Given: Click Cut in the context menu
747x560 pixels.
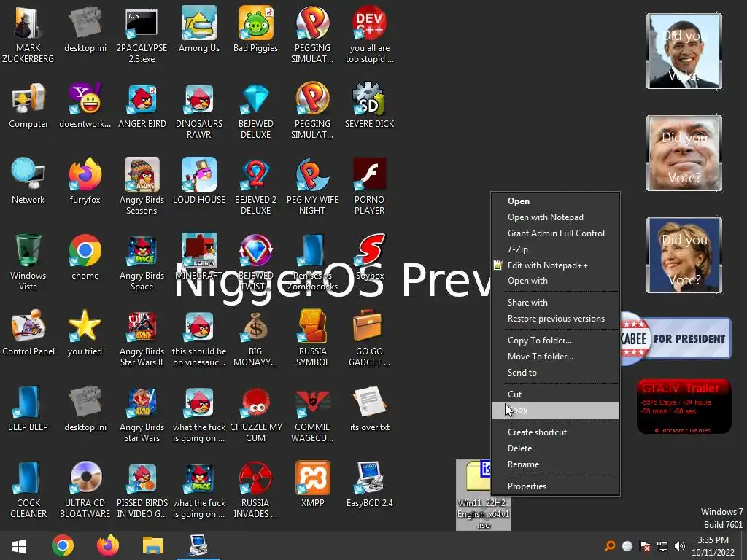Looking at the screenshot, I should tap(555, 394).
